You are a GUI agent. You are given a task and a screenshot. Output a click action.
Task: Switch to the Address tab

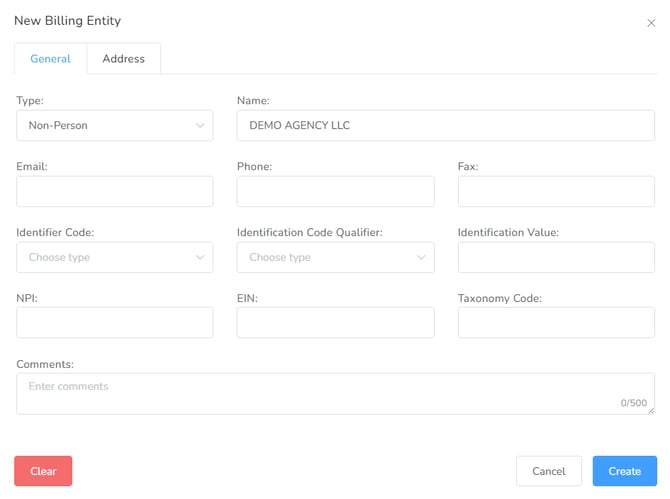[123, 59]
